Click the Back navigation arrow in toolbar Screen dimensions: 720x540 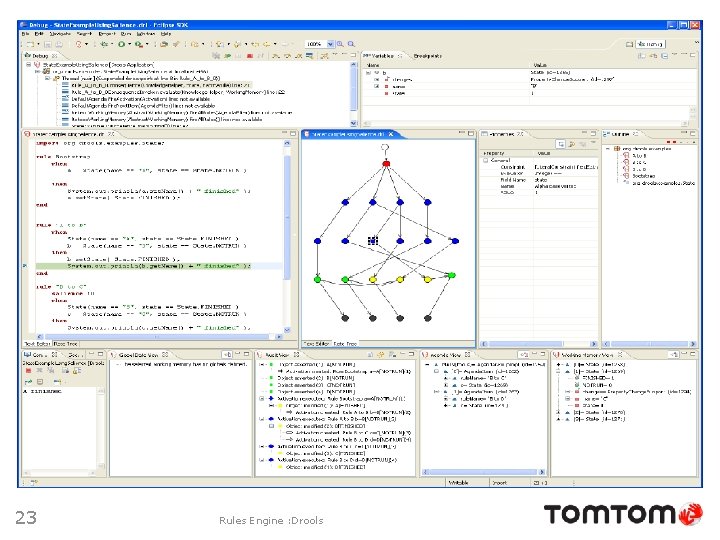267,44
